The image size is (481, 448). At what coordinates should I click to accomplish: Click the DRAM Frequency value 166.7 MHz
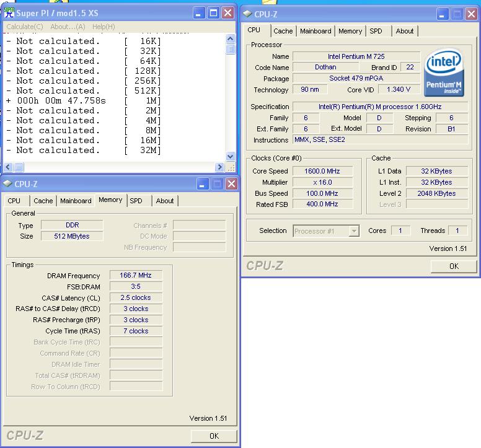point(136,275)
